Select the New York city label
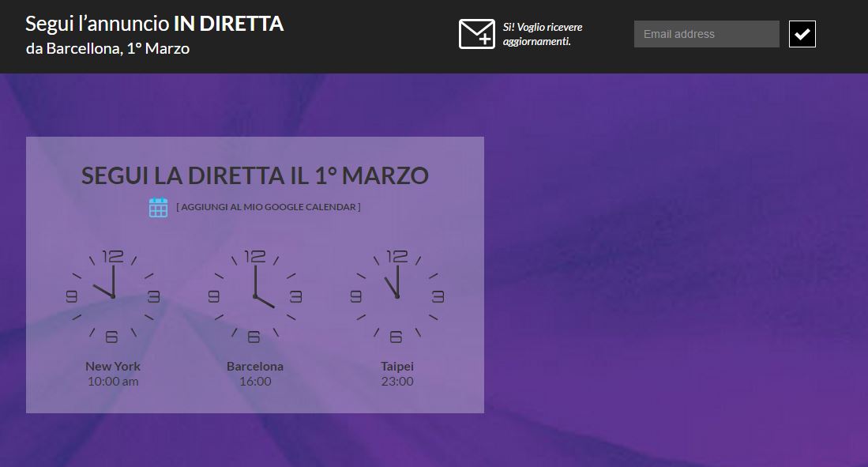 113,366
